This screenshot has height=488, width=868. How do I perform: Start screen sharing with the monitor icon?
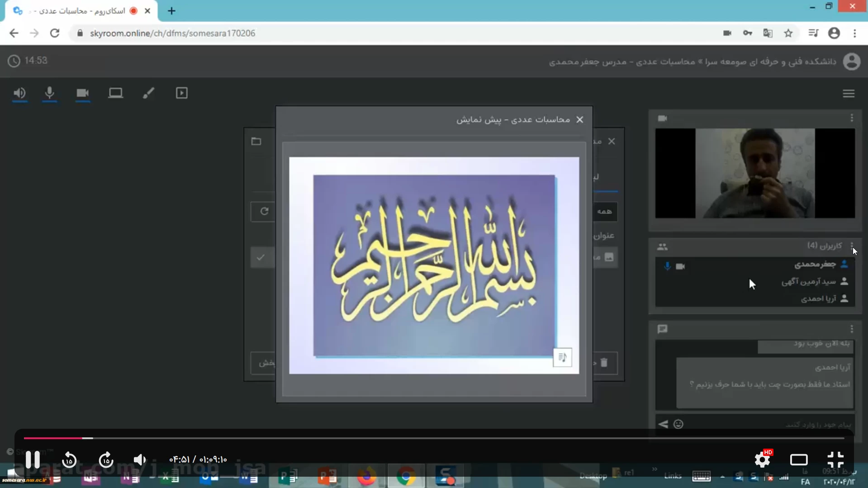[115, 93]
